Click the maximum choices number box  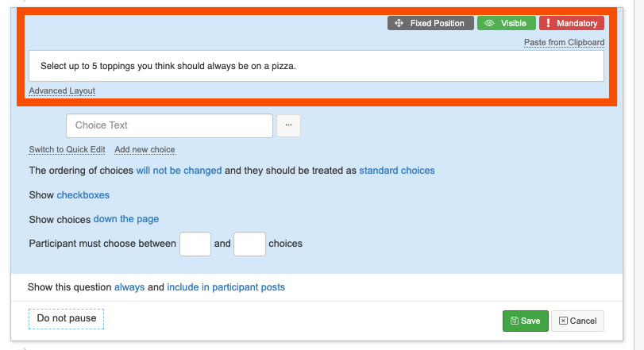click(x=249, y=244)
